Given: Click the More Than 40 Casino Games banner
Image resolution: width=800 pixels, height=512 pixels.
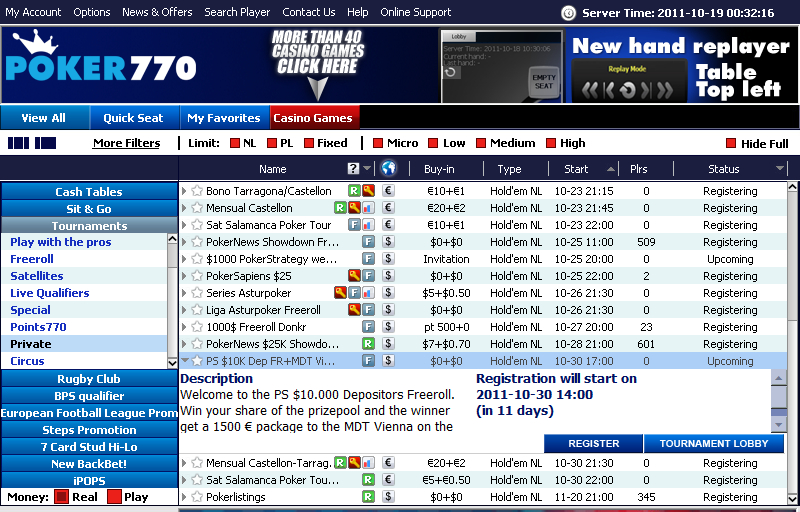Looking at the screenshot, I should (x=317, y=65).
